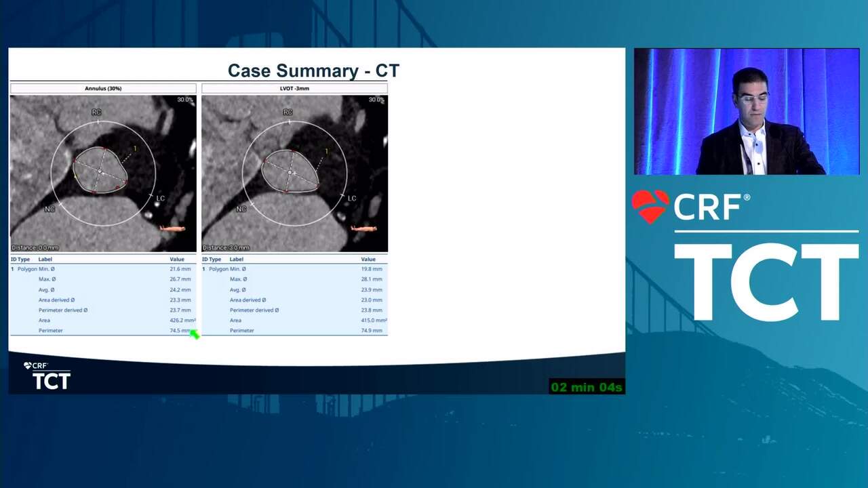Image resolution: width=868 pixels, height=488 pixels.
Task: Click the LC marker in Annulus image
Action: point(161,198)
